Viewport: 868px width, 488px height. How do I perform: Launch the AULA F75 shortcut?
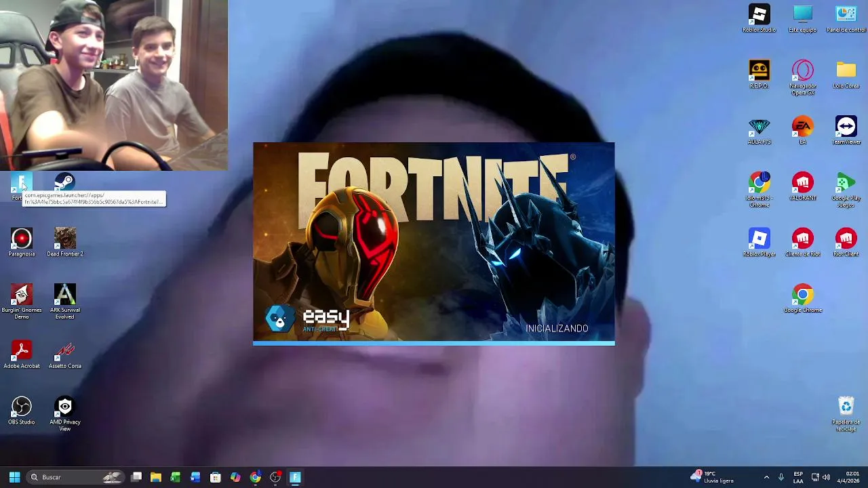pos(759,131)
